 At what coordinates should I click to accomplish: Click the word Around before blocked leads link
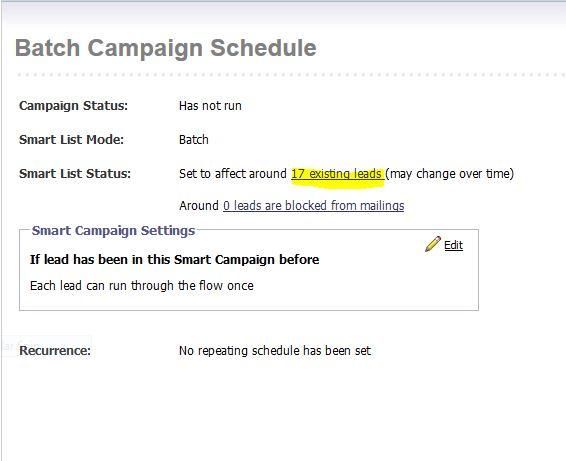pyautogui.click(x=199, y=205)
